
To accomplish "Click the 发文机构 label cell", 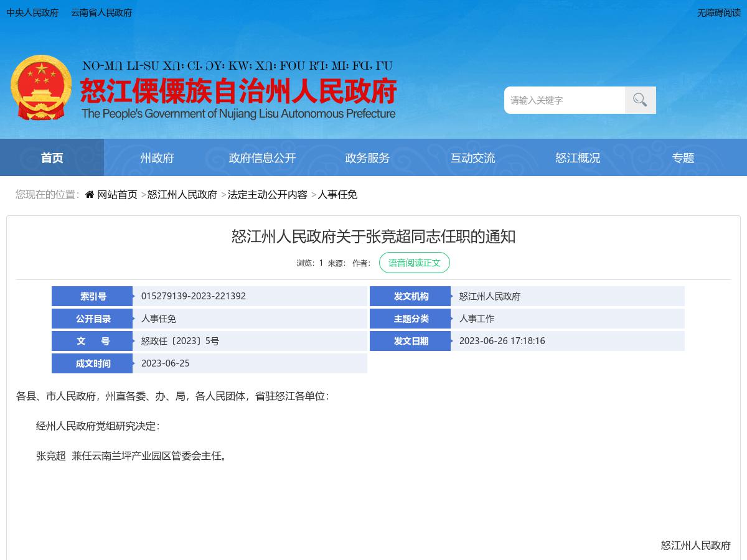I will [410, 296].
